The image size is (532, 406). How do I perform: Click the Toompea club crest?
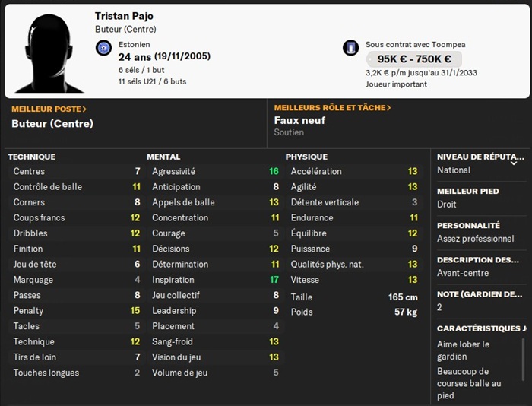350,49
